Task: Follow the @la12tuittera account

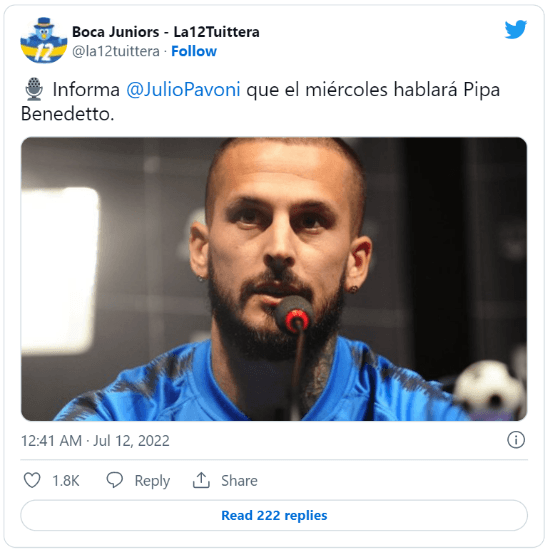Action: tap(194, 51)
